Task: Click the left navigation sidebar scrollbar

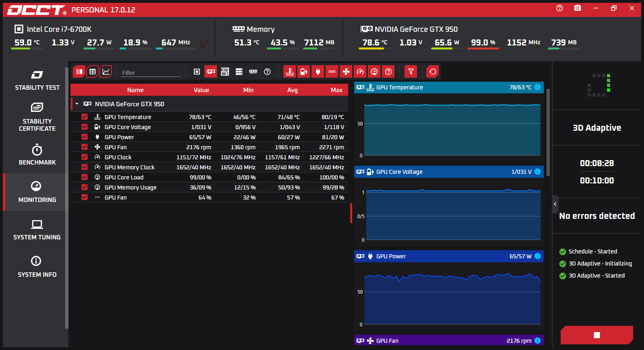Action: coord(67,198)
